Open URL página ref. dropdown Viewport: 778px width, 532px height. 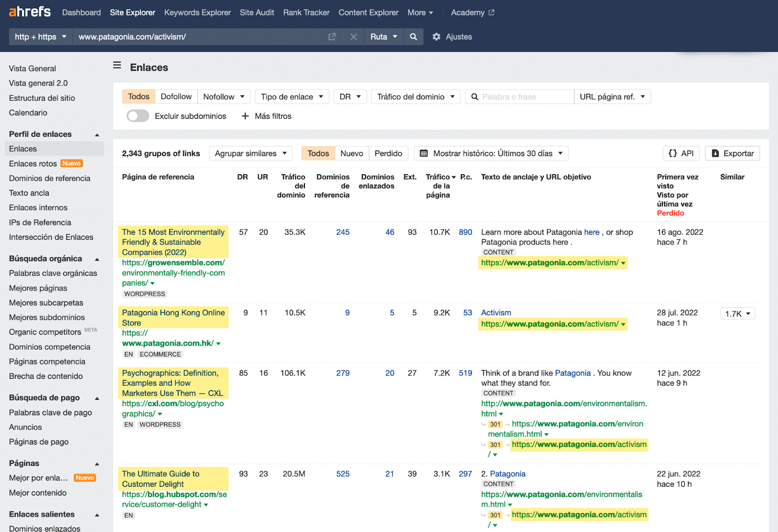point(612,97)
